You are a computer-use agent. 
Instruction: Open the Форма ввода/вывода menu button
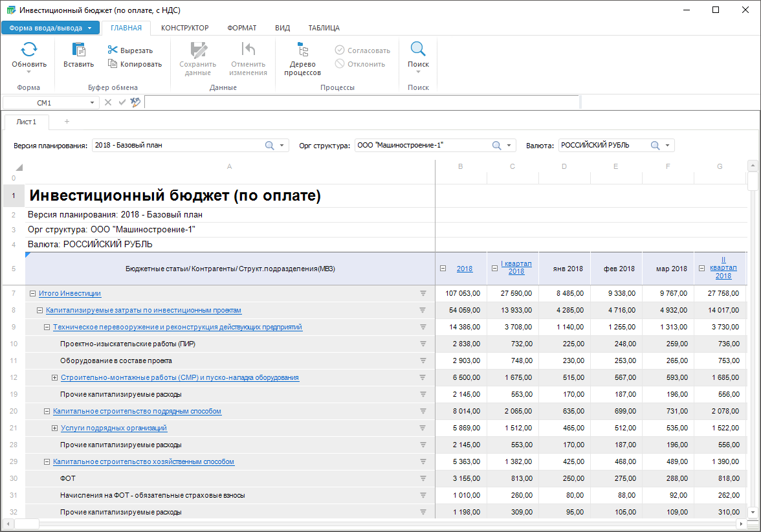pyautogui.click(x=50, y=28)
